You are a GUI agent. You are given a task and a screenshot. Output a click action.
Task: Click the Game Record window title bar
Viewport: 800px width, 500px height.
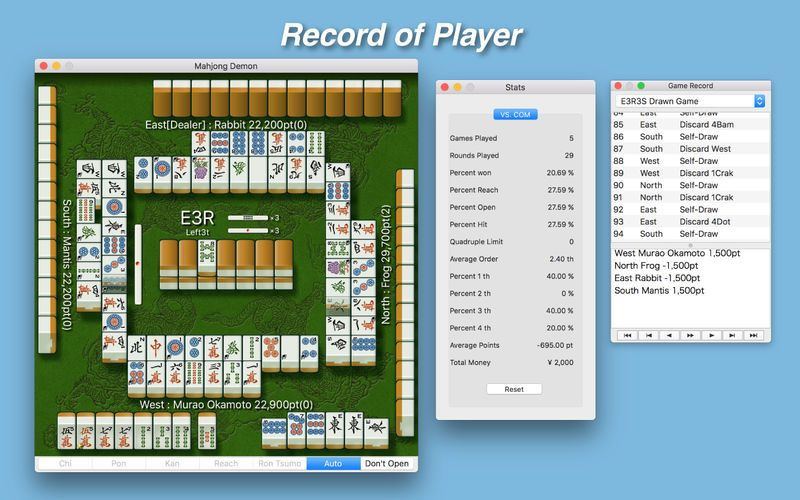(x=690, y=86)
